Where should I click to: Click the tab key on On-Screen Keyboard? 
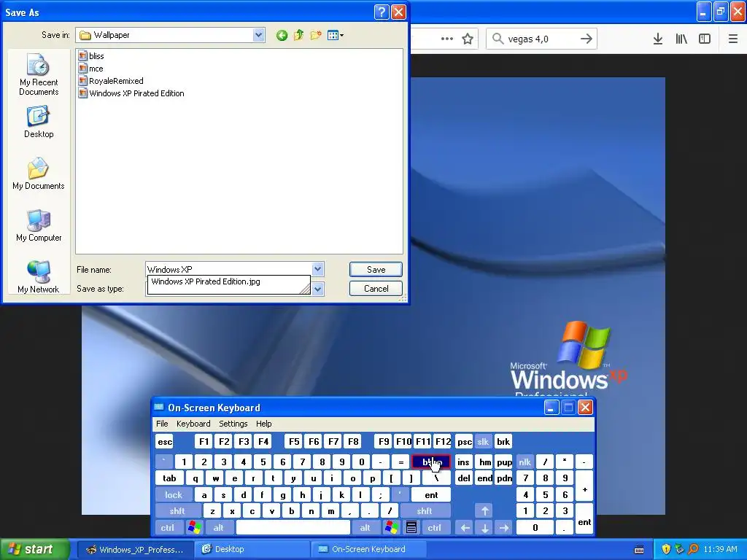click(x=169, y=478)
